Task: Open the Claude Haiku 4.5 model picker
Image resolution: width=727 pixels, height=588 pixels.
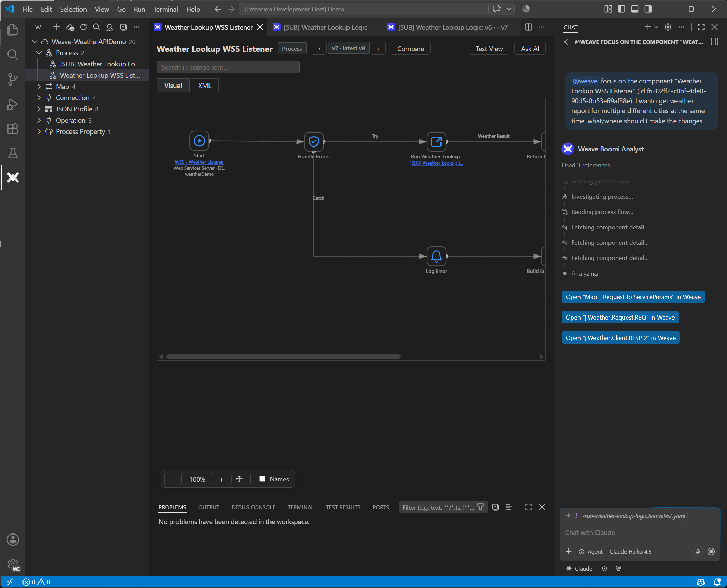Action: click(x=630, y=551)
